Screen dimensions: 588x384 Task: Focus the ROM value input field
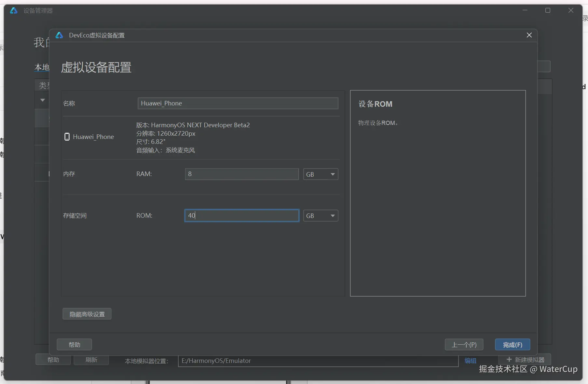point(242,215)
